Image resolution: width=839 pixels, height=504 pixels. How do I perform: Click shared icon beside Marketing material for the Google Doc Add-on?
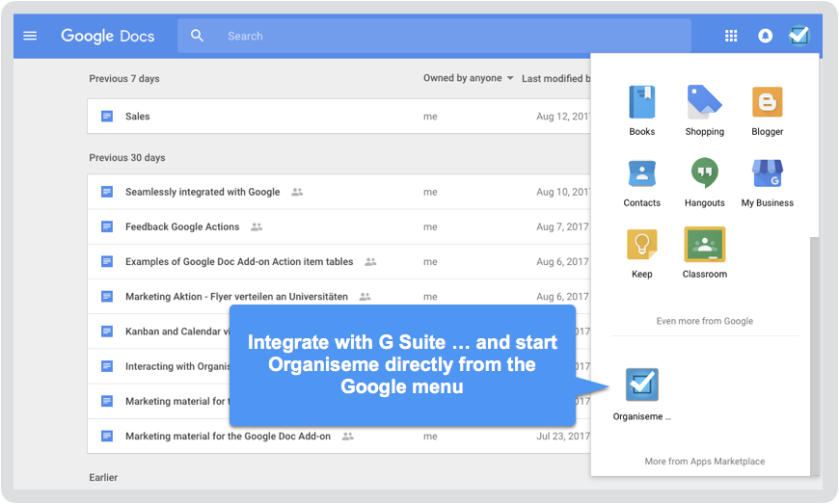click(348, 437)
